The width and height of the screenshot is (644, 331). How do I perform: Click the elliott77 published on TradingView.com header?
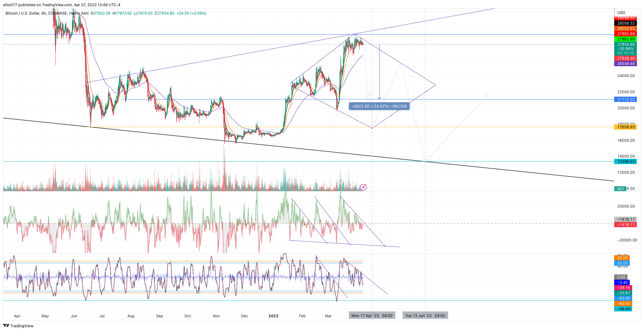(62, 5)
